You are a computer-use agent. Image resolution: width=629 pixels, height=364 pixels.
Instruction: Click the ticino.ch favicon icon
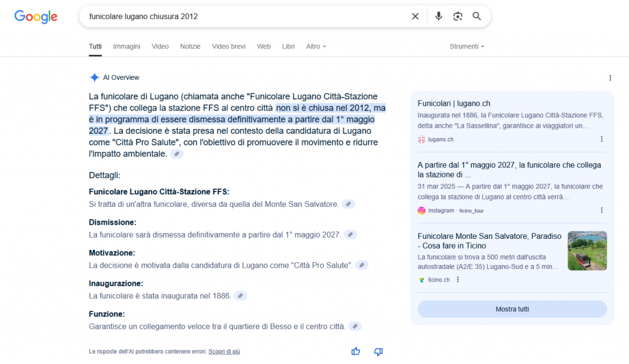(421, 280)
